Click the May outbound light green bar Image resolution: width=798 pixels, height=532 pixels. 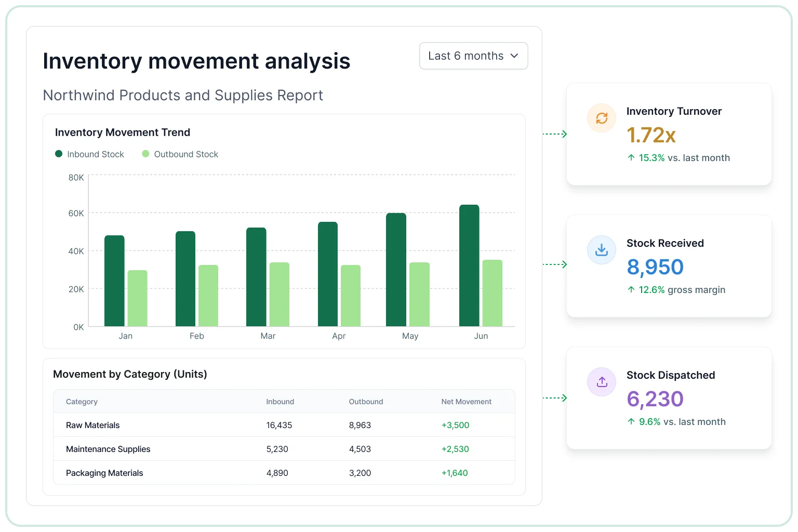point(419,295)
